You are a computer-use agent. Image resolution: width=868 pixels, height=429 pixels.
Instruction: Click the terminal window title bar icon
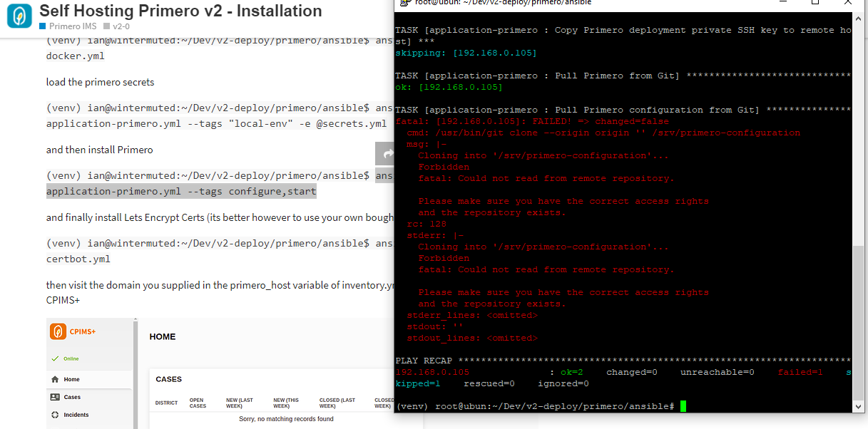[404, 2]
